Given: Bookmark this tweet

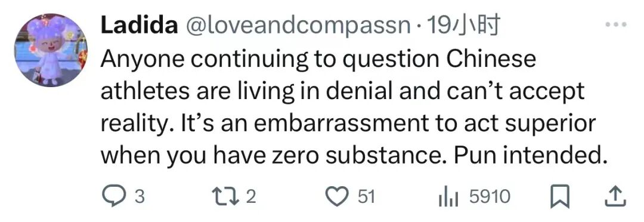Looking at the screenshot, I should (559, 196).
